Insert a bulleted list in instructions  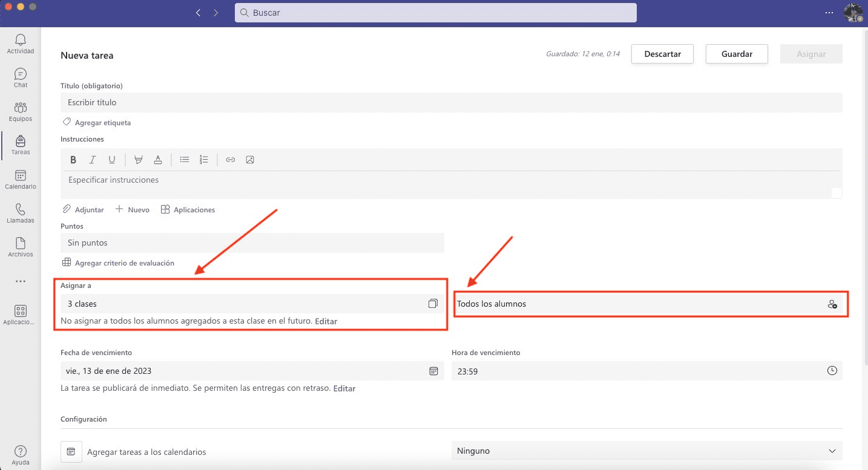click(185, 160)
